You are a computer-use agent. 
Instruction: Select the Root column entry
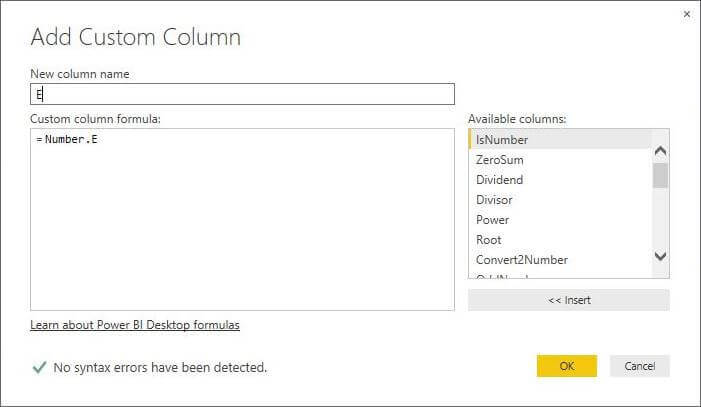click(489, 240)
